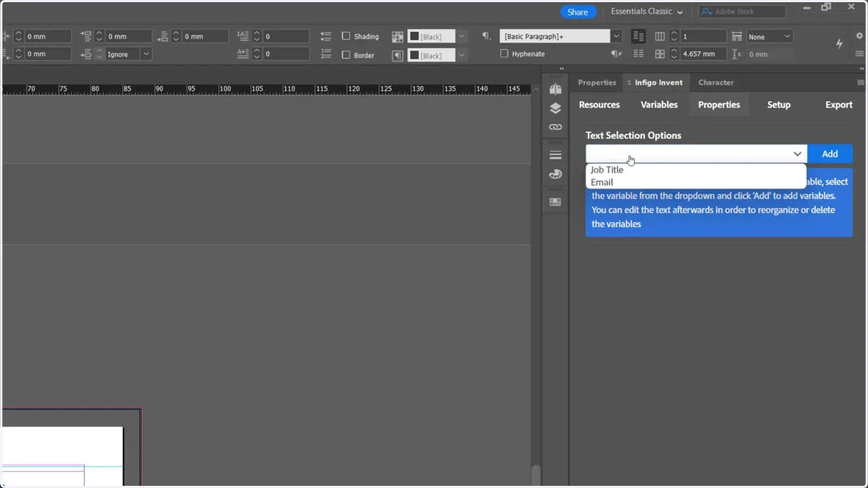Click the Quick Apply lightning icon
Image resolution: width=868 pixels, height=488 pixels.
pos(839,44)
